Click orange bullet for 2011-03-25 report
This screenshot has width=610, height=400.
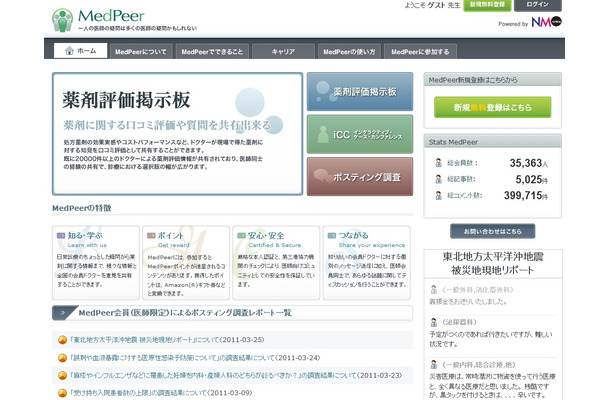[x=62, y=340]
